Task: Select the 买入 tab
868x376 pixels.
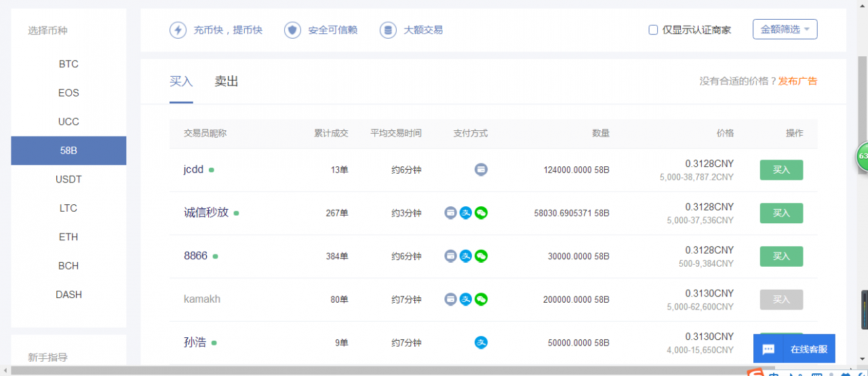Action: pyautogui.click(x=181, y=81)
